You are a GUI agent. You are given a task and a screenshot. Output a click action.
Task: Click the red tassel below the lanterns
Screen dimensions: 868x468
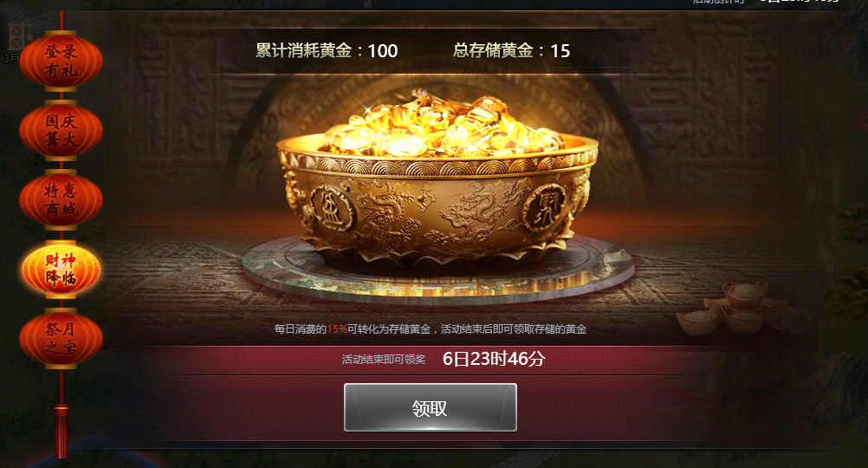coord(62,431)
